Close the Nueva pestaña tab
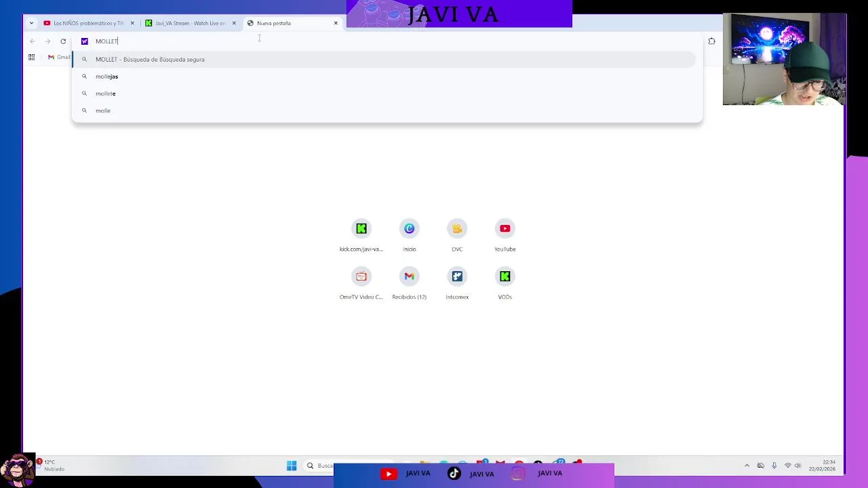Screen dimensions: 868x488 click(336, 23)
